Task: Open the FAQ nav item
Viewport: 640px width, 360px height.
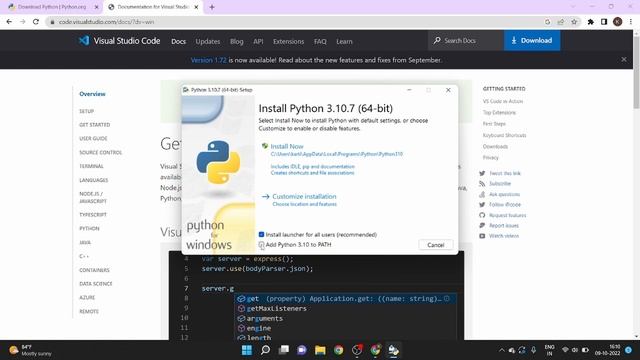Action: tap(320, 41)
